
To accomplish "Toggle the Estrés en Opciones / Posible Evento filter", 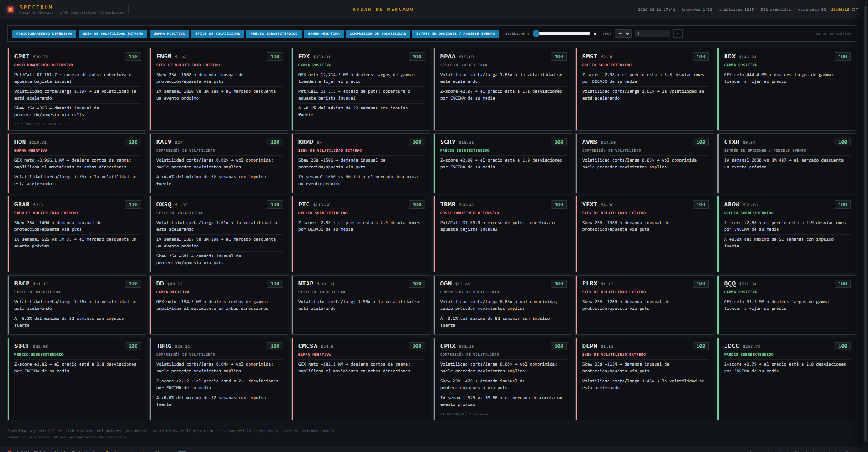I will pos(456,33).
